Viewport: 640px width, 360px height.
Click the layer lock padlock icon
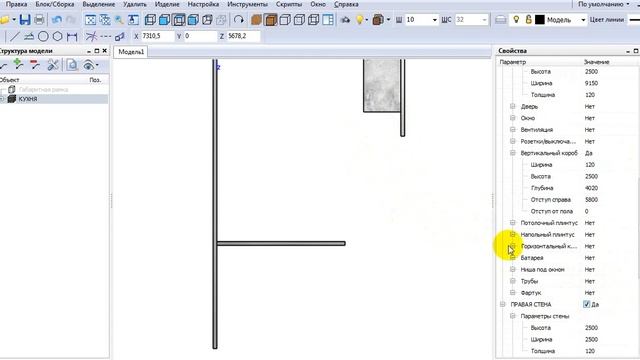coord(528,20)
